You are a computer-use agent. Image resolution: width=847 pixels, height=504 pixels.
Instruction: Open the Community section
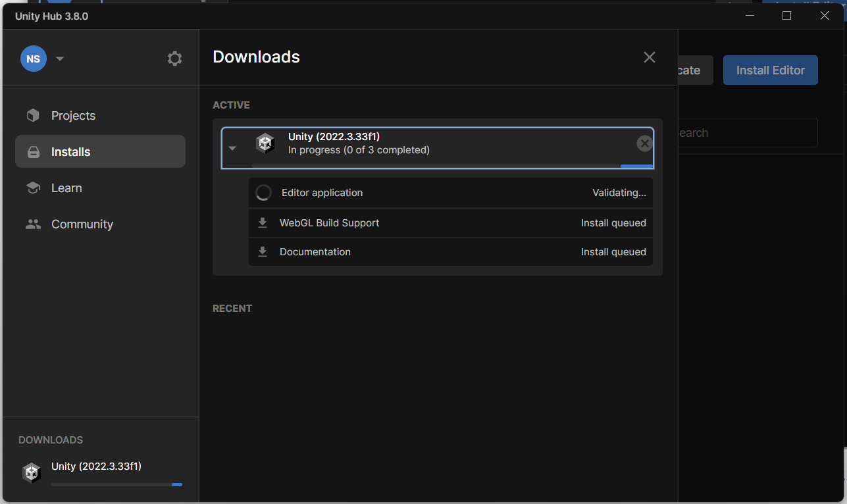pos(100,224)
